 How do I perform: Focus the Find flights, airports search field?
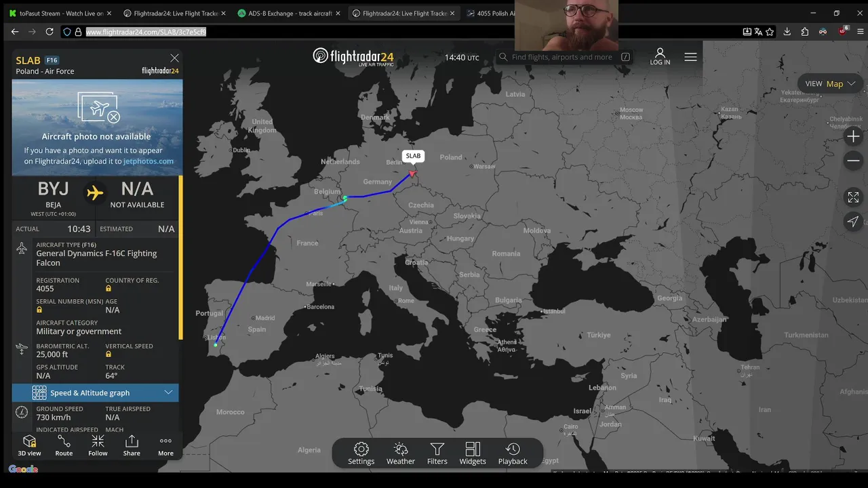click(x=565, y=57)
